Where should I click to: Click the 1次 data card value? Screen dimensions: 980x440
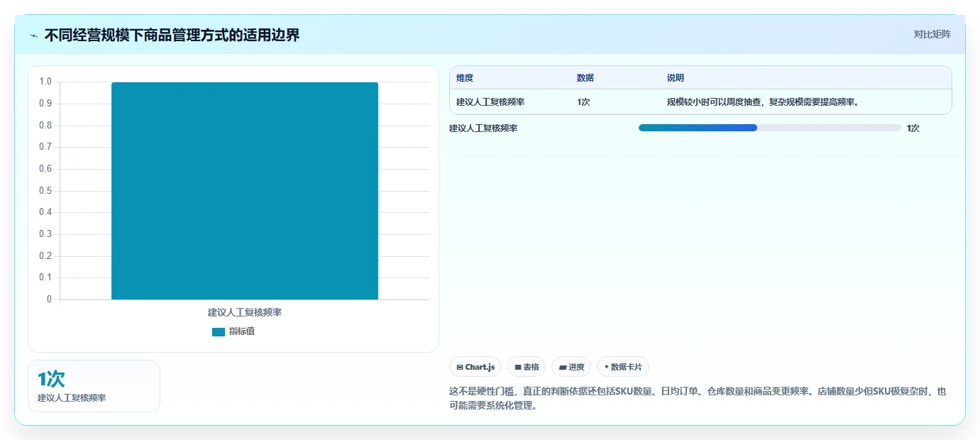[x=51, y=379]
